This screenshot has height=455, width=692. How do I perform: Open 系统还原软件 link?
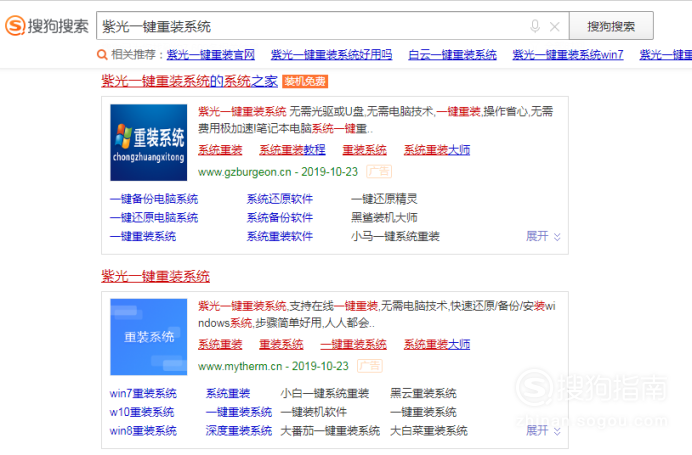click(x=280, y=199)
